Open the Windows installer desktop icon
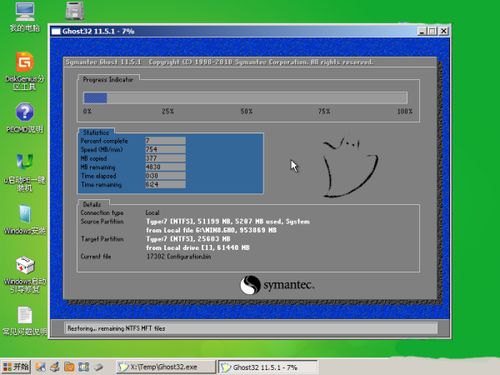 click(25, 219)
